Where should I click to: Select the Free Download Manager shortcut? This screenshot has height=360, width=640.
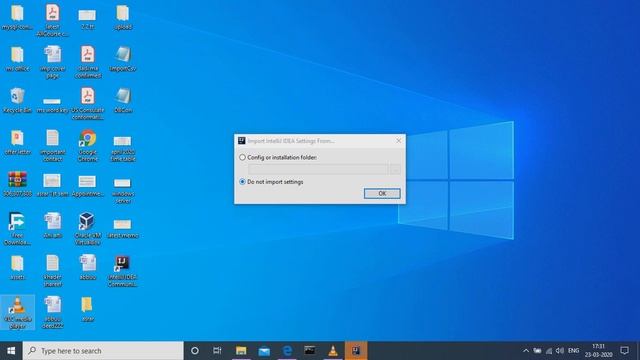pos(17,229)
